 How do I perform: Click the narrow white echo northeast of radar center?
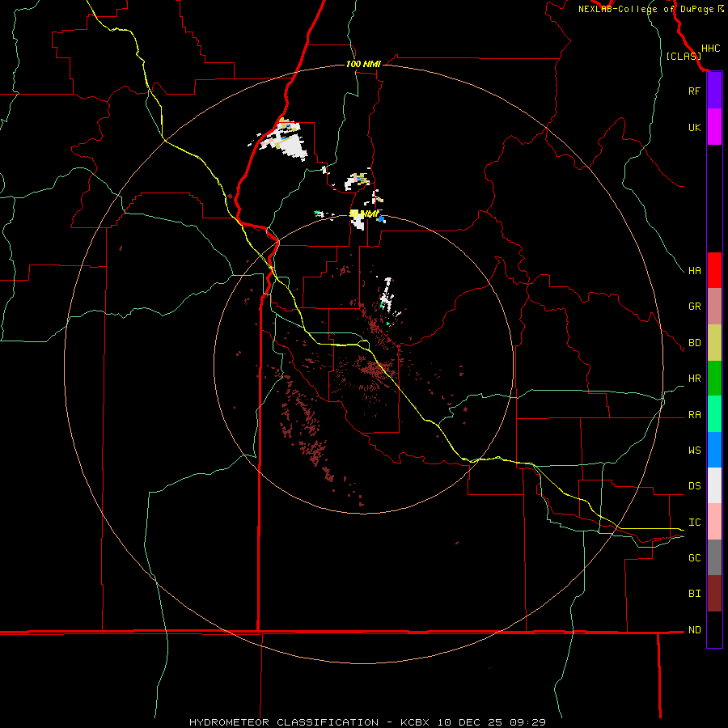pos(387,294)
